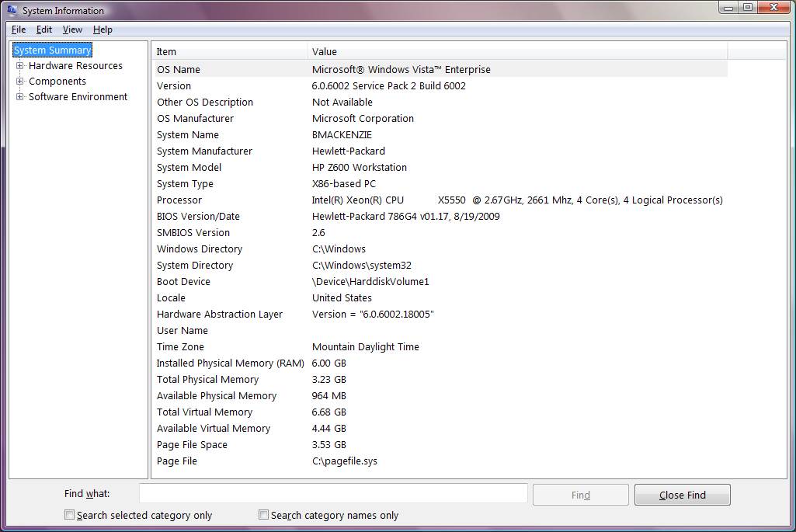Maximize the System Information window

click(748, 8)
